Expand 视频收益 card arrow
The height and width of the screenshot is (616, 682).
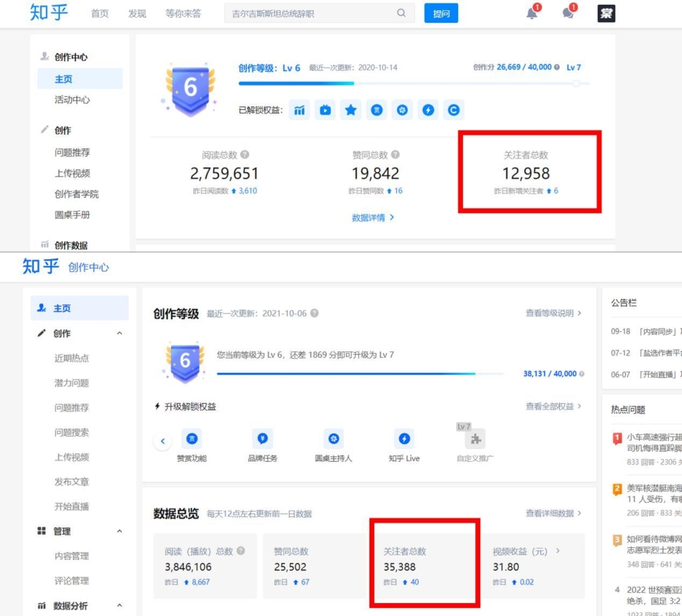point(558,551)
